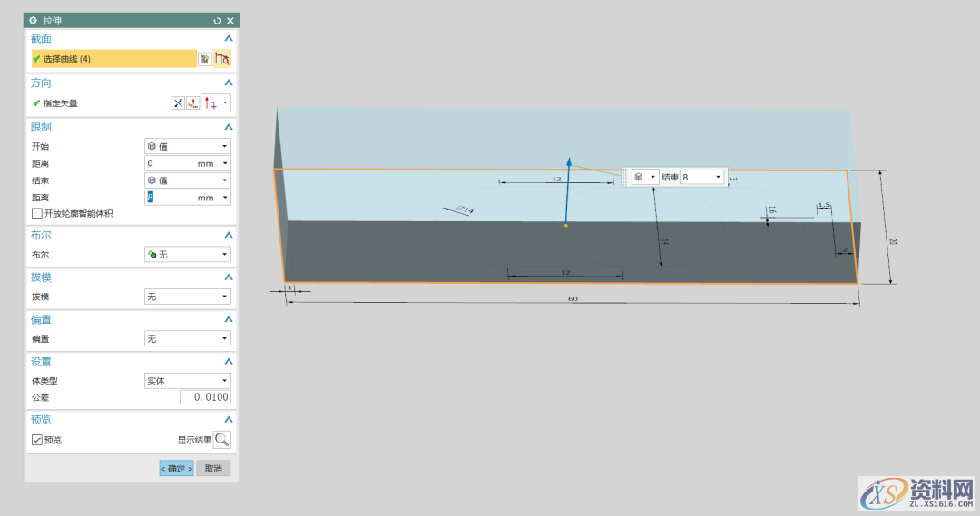Collapse the 限制 section

229,127
